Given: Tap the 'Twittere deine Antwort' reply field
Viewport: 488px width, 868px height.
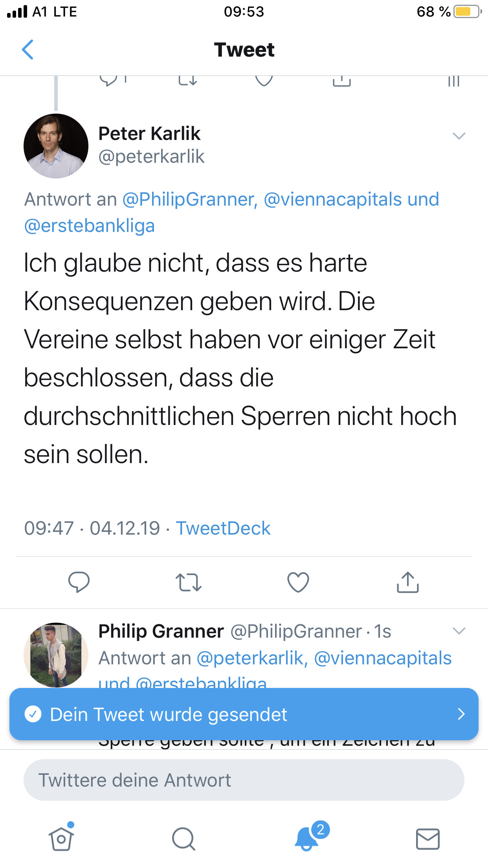Looking at the screenshot, I should click(244, 780).
